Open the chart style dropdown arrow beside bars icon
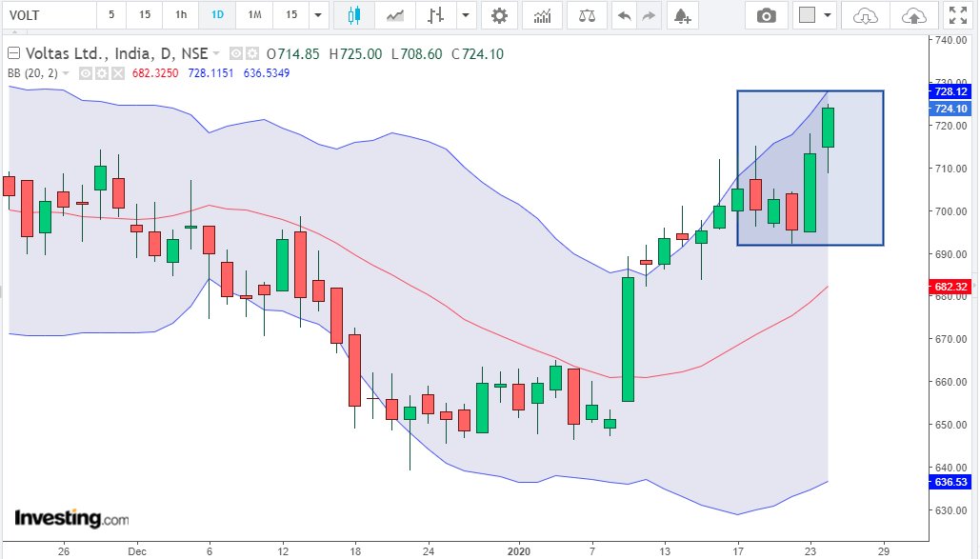Image resolution: width=980 pixels, height=559 pixels. pos(466,15)
